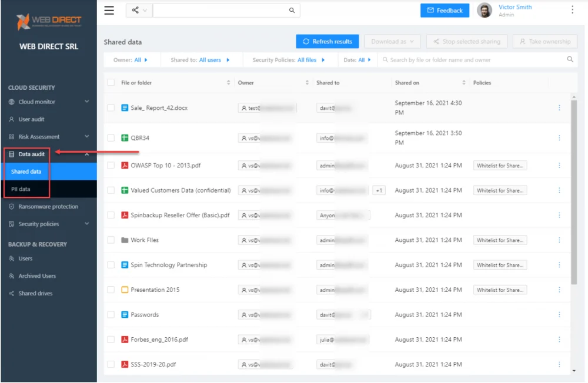Select the Presentation 2015 checkbox
The image size is (588, 383).
111,290
